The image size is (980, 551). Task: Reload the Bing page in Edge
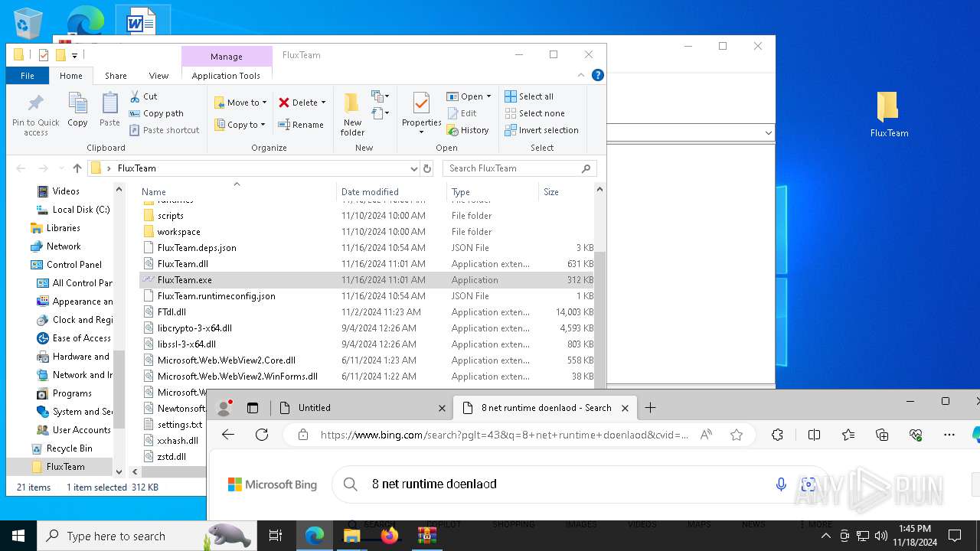pyautogui.click(x=262, y=435)
